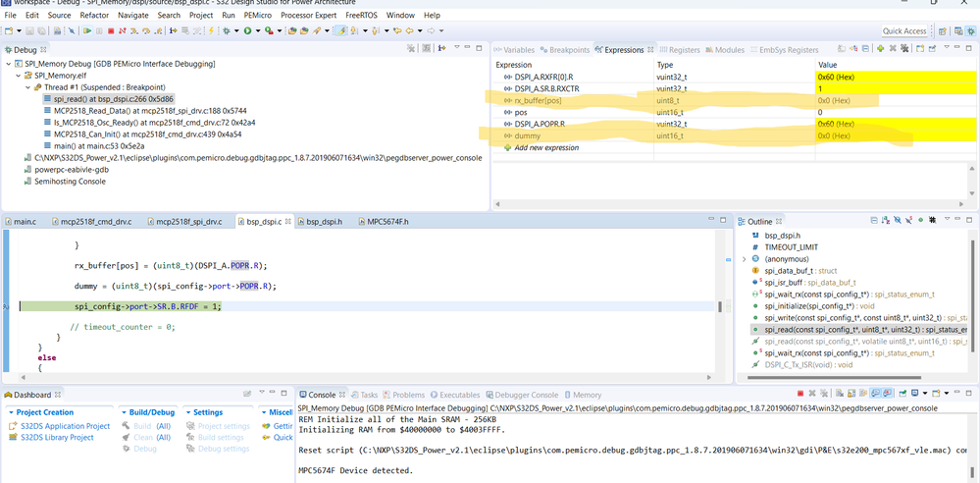The height and width of the screenshot is (483, 980).
Task: Click the Open Perspective icon
Action: [x=944, y=30]
